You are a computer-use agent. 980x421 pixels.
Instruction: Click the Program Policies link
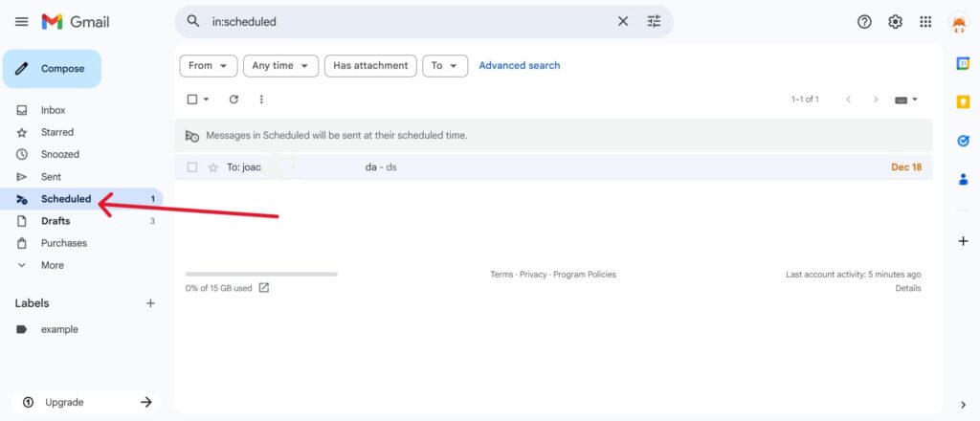coord(585,275)
